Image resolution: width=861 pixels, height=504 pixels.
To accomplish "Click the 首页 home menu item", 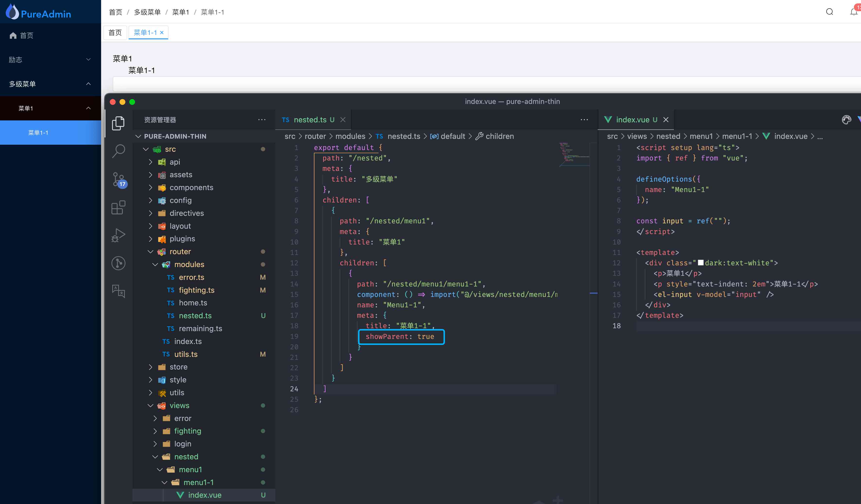I will point(51,35).
